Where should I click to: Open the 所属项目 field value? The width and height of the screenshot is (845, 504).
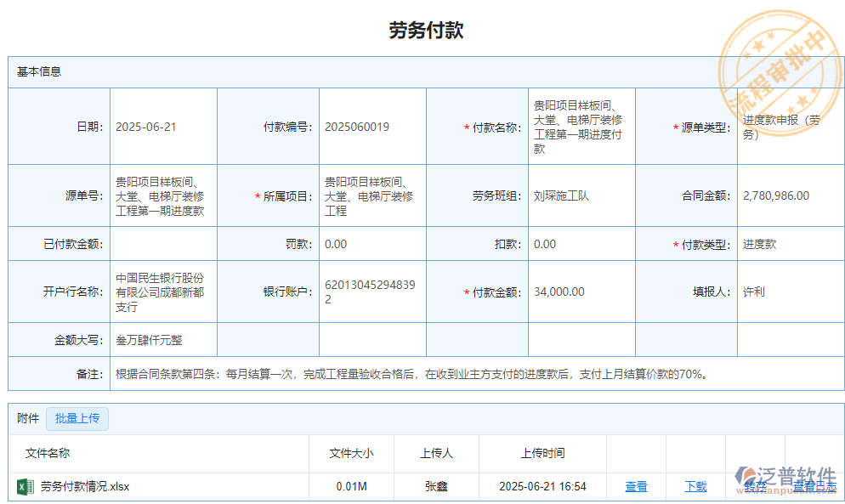click(x=371, y=196)
